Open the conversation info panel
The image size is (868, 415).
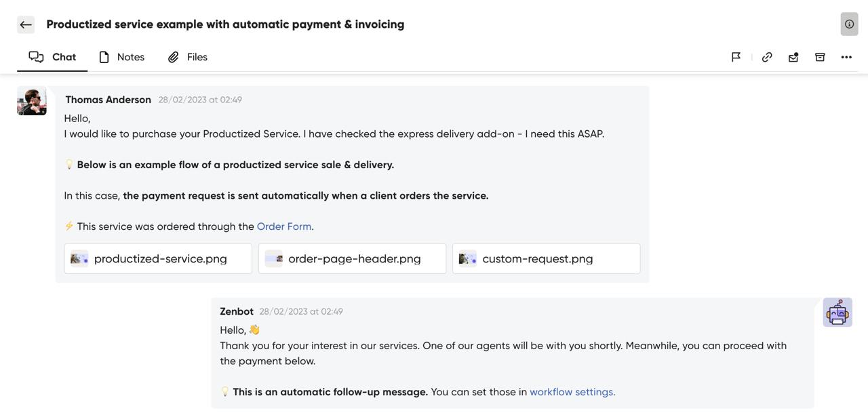(849, 24)
